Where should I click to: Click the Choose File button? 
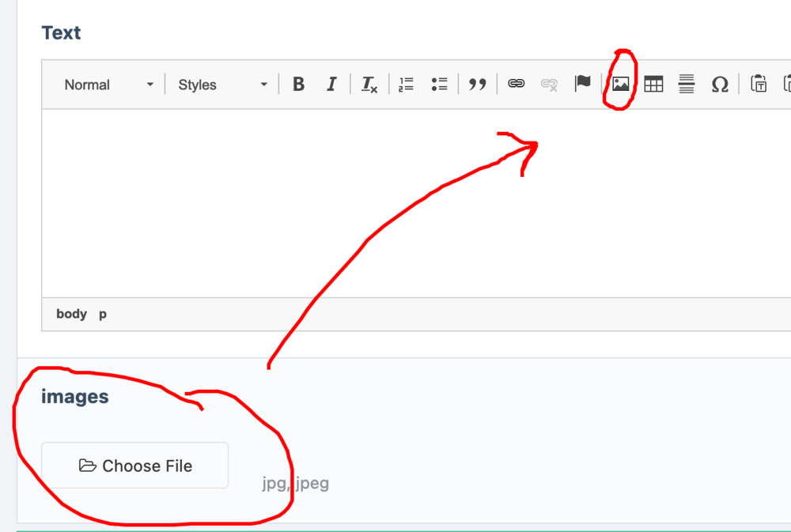pyautogui.click(x=135, y=466)
